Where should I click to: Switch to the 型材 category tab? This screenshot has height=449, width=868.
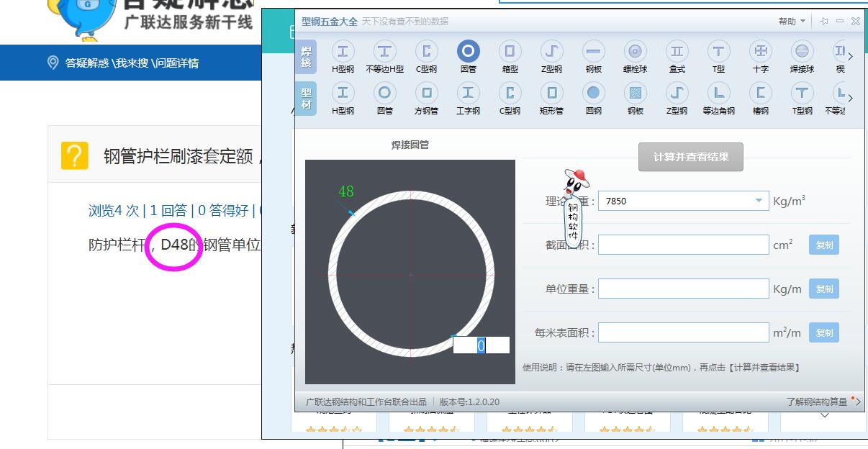coord(307,98)
